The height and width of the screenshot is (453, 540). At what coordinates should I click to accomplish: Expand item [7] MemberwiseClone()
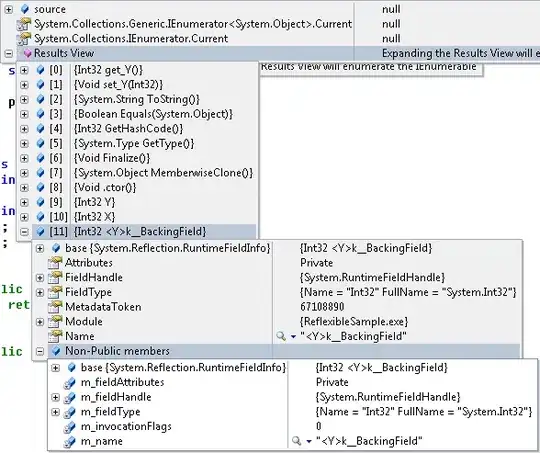click(24, 173)
